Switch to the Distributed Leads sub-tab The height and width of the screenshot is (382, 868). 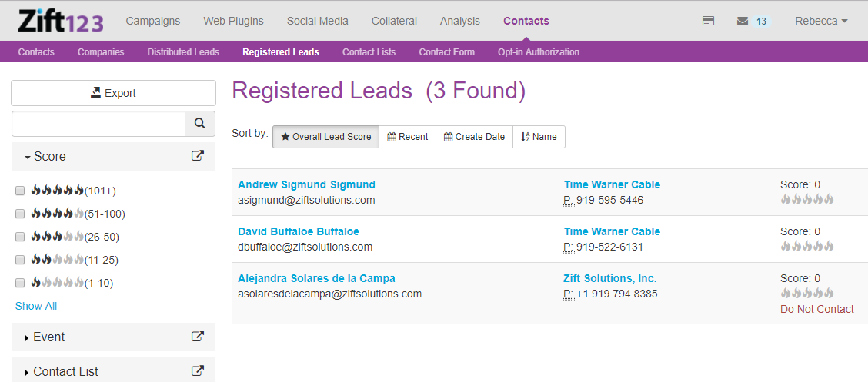(x=183, y=52)
